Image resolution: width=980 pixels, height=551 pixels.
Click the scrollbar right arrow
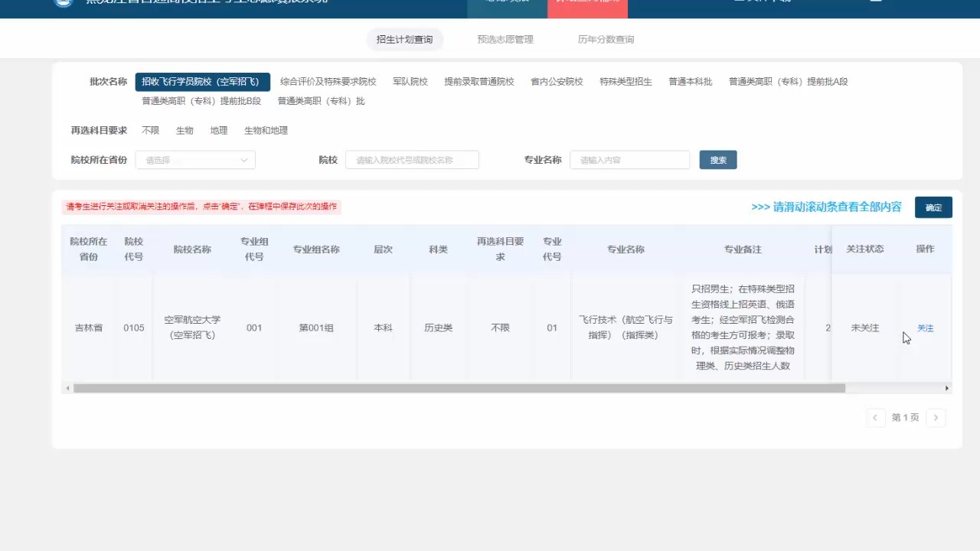point(947,388)
